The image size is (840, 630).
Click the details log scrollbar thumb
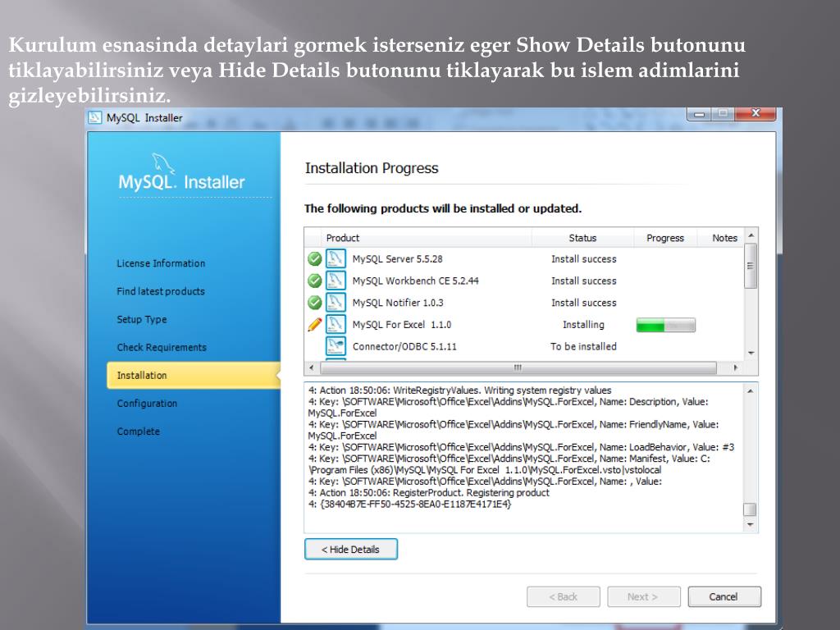(751, 509)
